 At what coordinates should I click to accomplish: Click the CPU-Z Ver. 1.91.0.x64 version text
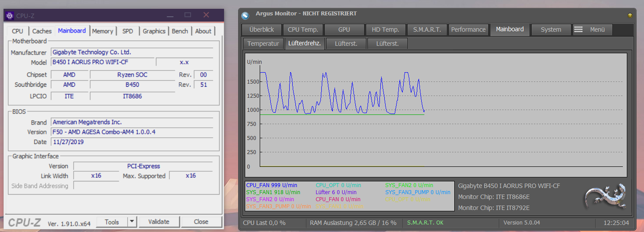pyautogui.click(x=69, y=223)
